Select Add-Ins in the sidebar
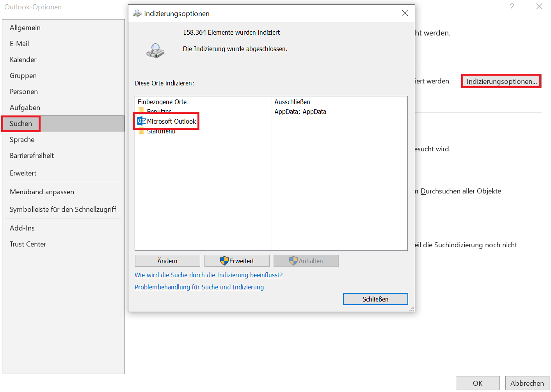 pos(63,228)
